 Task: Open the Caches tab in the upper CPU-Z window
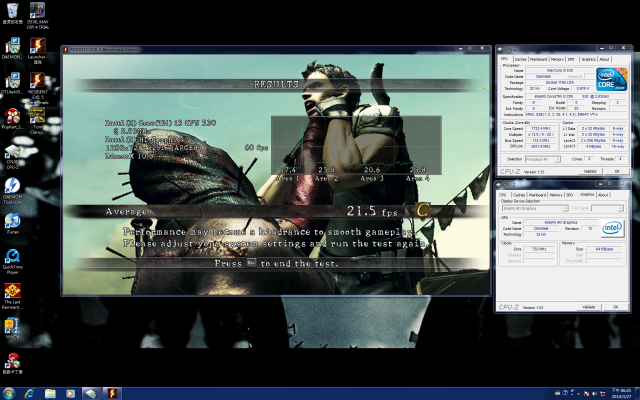pyautogui.click(x=520, y=59)
